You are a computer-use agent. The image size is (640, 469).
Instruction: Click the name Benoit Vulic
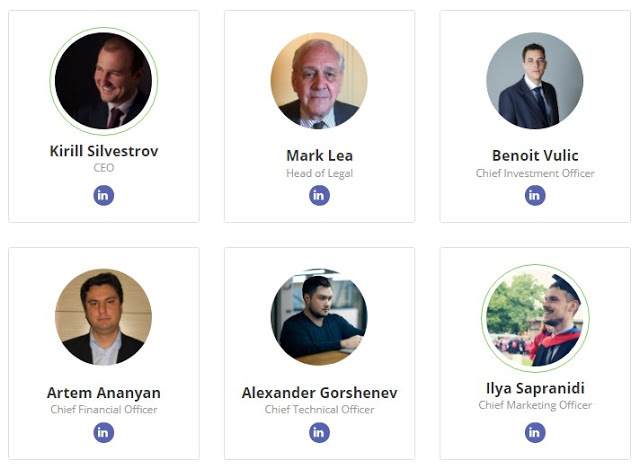coord(535,155)
